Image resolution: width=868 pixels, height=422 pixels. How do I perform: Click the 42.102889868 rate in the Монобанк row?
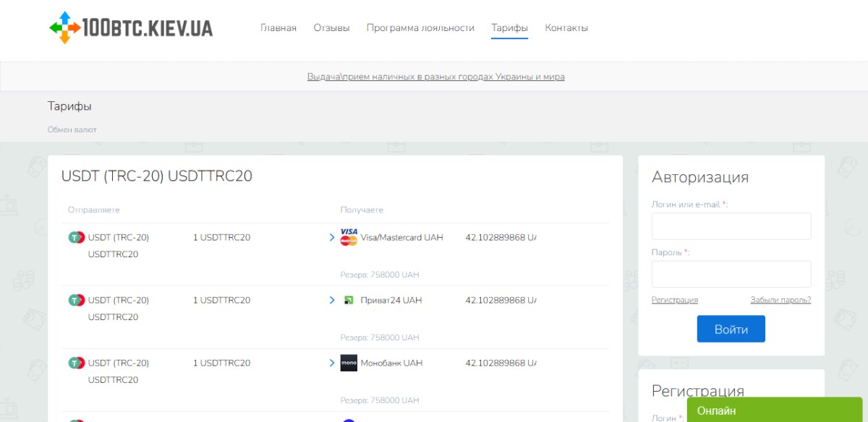501,363
